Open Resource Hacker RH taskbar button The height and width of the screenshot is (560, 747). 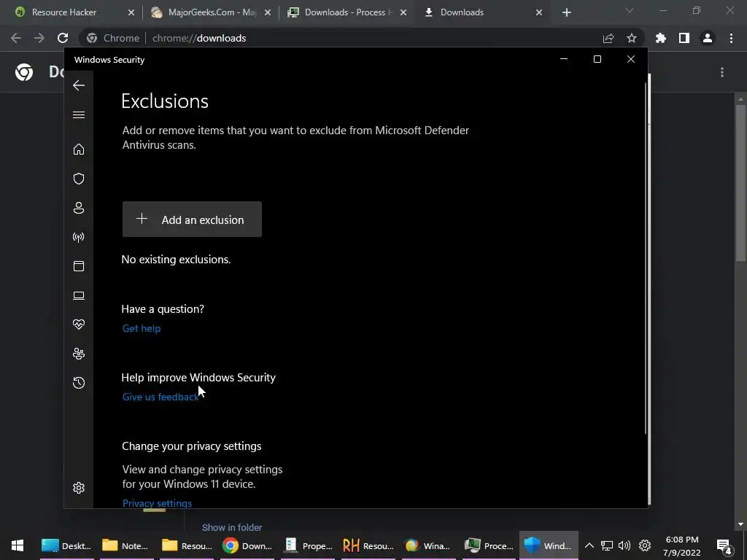tap(368, 545)
